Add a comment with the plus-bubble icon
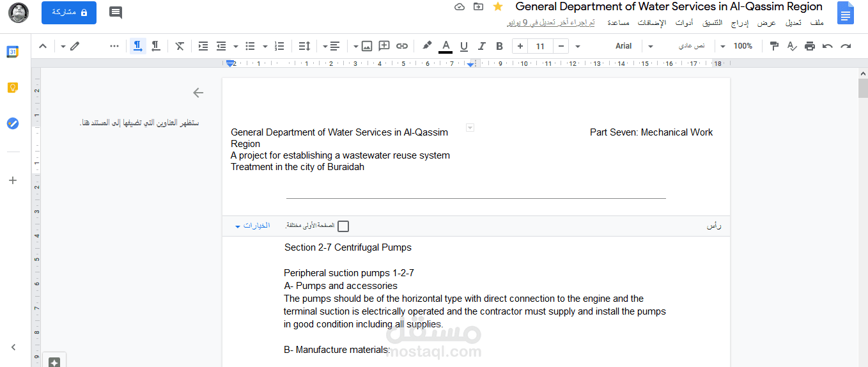Screen dimensions: 868x367 (384, 46)
